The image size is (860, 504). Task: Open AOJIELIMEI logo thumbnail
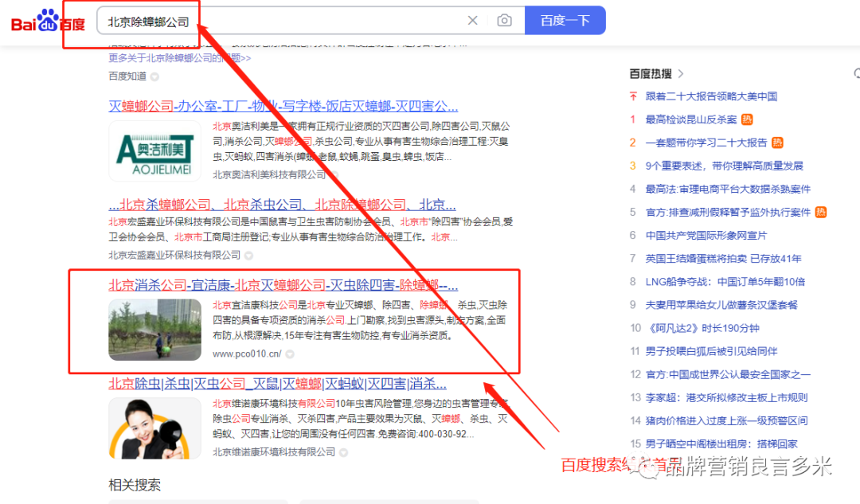[x=154, y=151]
